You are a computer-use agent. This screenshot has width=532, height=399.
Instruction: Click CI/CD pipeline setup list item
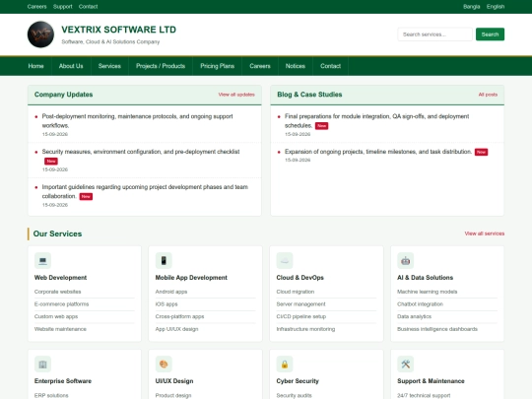point(301,316)
